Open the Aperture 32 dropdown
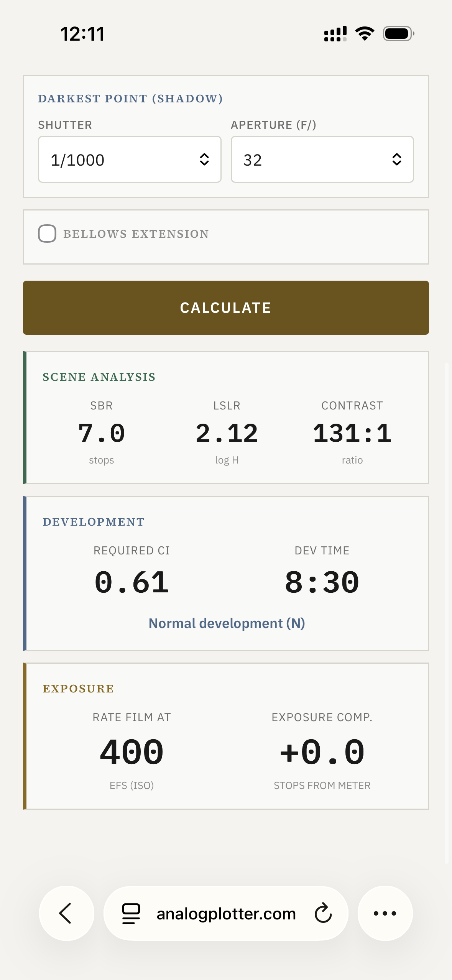This screenshot has width=452, height=980. point(314,159)
